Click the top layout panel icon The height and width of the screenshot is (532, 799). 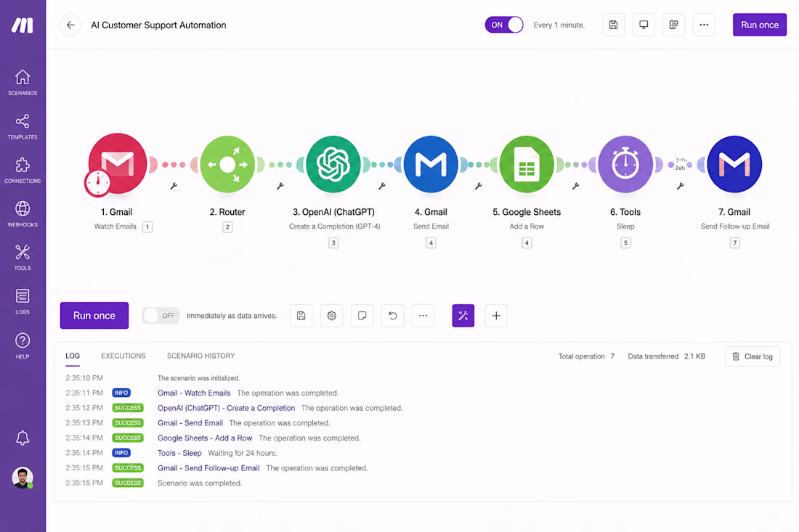673,25
